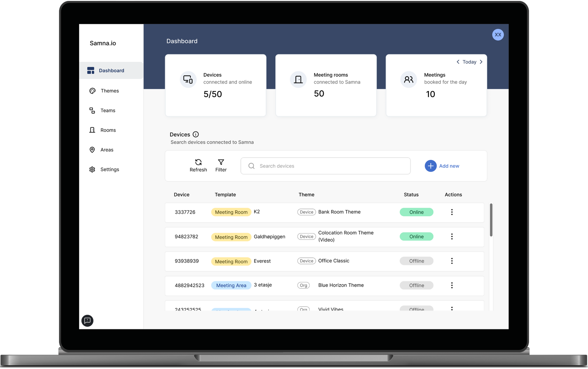Navigate to Rooms in the sidebar
588x369 pixels.
(x=108, y=130)
